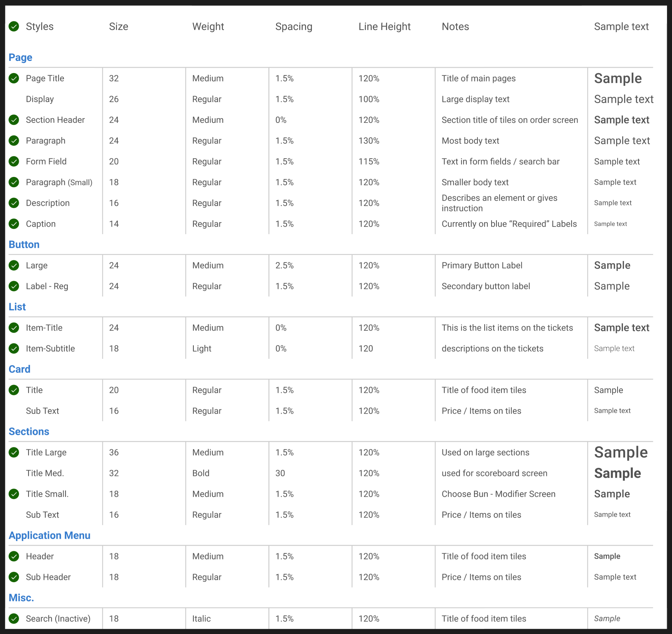Click the green check icon next to Caption
Viewport: 672px width, 634px height.
click(14, 224)
